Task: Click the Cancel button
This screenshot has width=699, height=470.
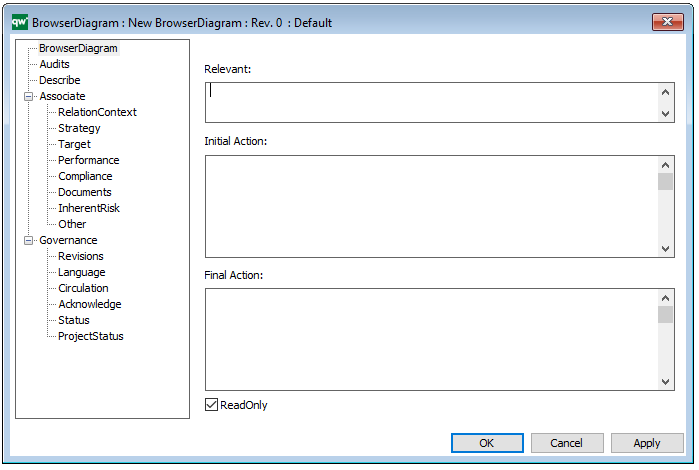Action: (x=567, y=443)
